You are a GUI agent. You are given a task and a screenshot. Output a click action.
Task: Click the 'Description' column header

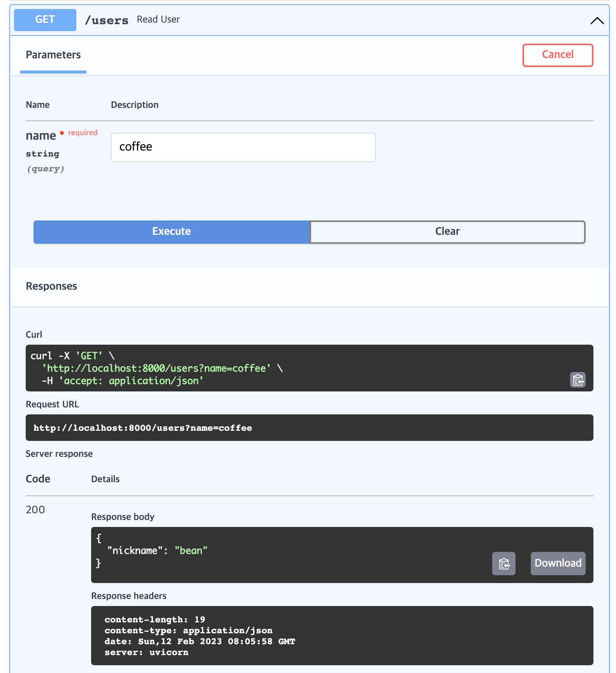tap(135, 105)
